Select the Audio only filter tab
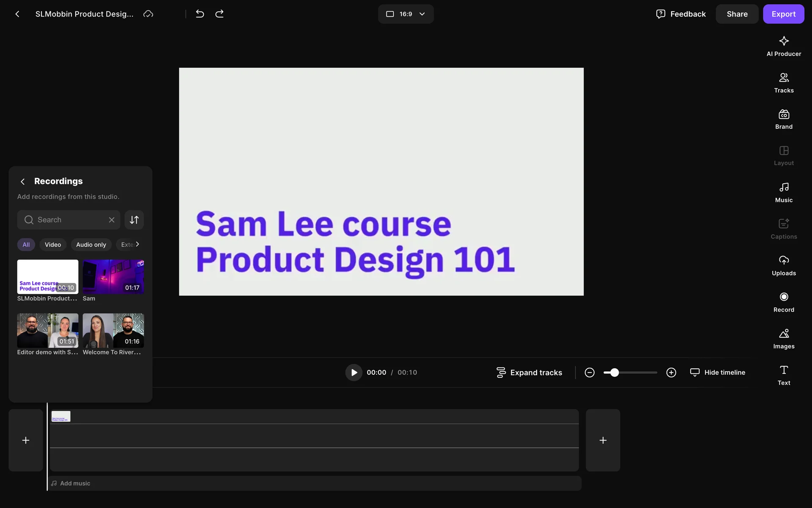This screenshot has width=812, height=508. 91,245
